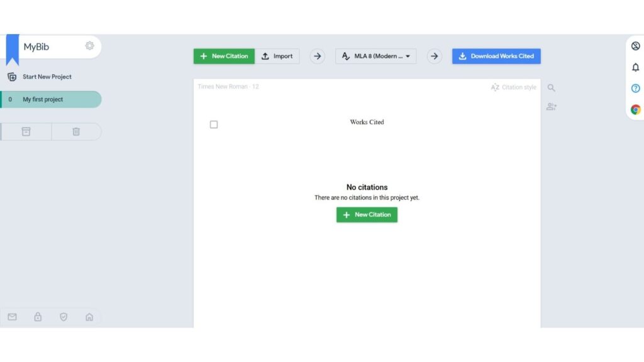Open the MLA 8 citation style dropdown
644x362 pixels.
pyautogui.click(x=375, y=56)
